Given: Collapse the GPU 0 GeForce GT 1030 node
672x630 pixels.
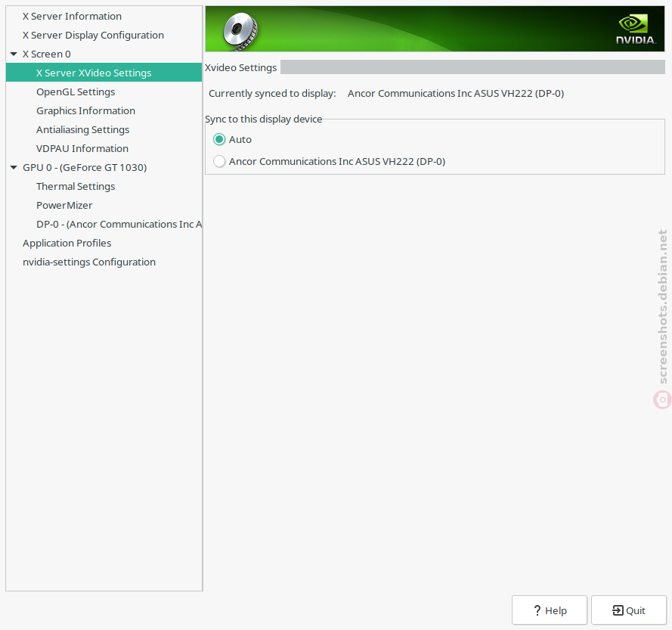Looking at the screenshot, I should [x=14, y=167].
